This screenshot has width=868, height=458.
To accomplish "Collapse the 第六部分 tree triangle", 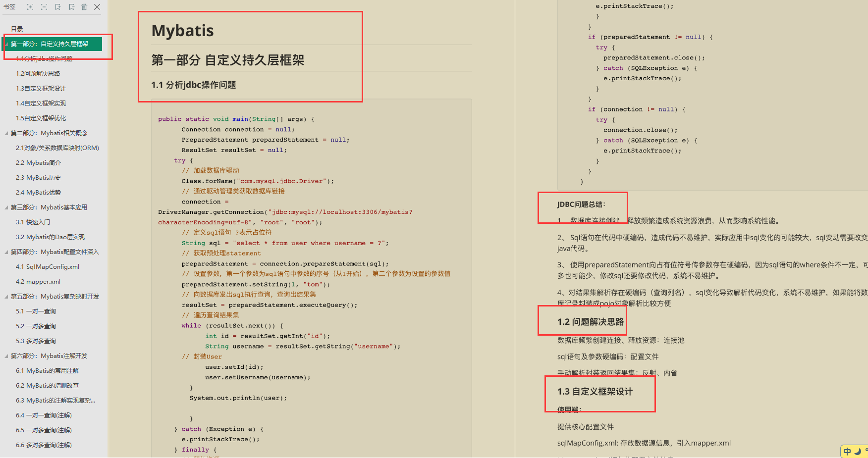I will point(6,356).
